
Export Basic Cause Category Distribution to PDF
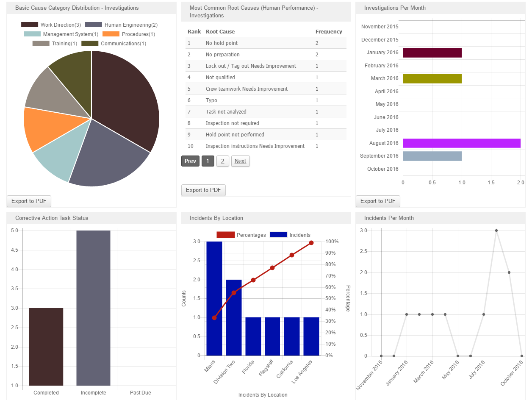(29, 201)
